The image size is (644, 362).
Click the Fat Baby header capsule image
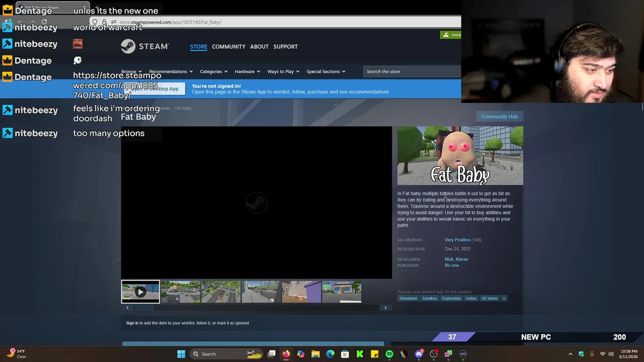(460, 155)
